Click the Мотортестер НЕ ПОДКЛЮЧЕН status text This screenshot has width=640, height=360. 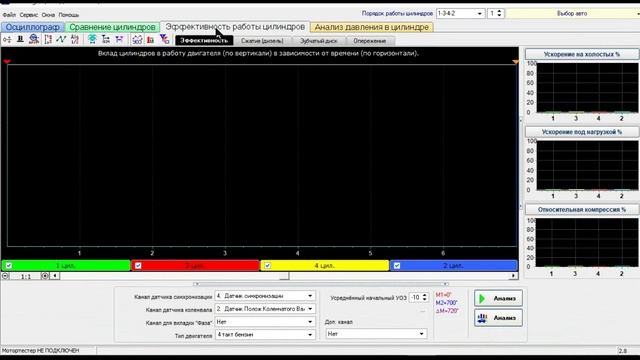[x=40, y=351]
